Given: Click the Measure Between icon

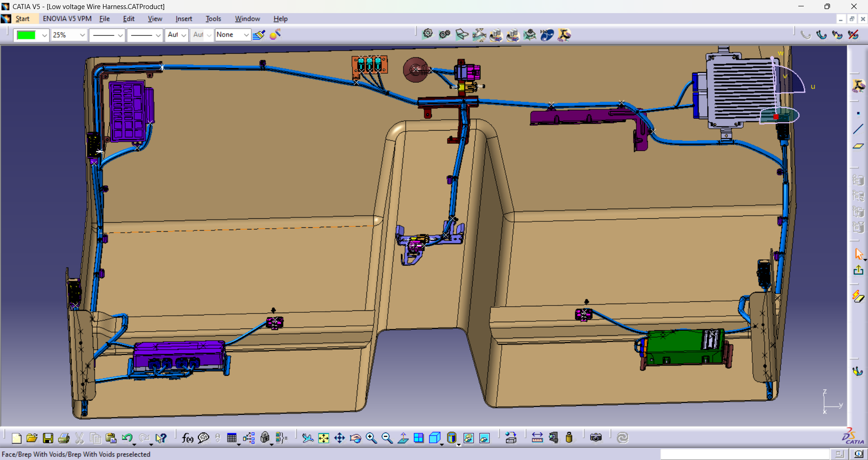Looking at the screenshot, I should [537, 438].
